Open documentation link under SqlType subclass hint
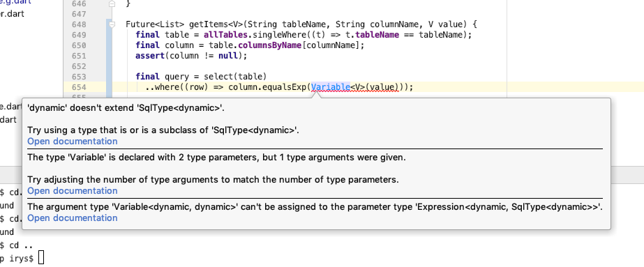 [x=73, y=142]
